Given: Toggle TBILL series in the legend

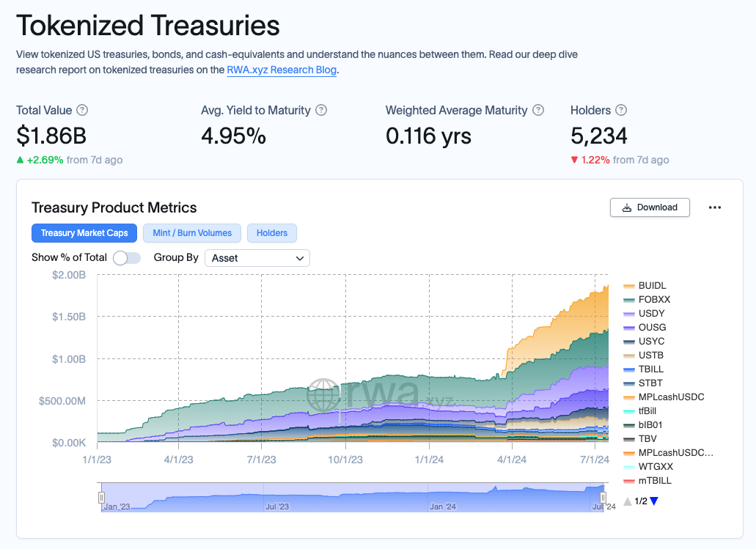Looking at the screenshot, I should point(643,369).
